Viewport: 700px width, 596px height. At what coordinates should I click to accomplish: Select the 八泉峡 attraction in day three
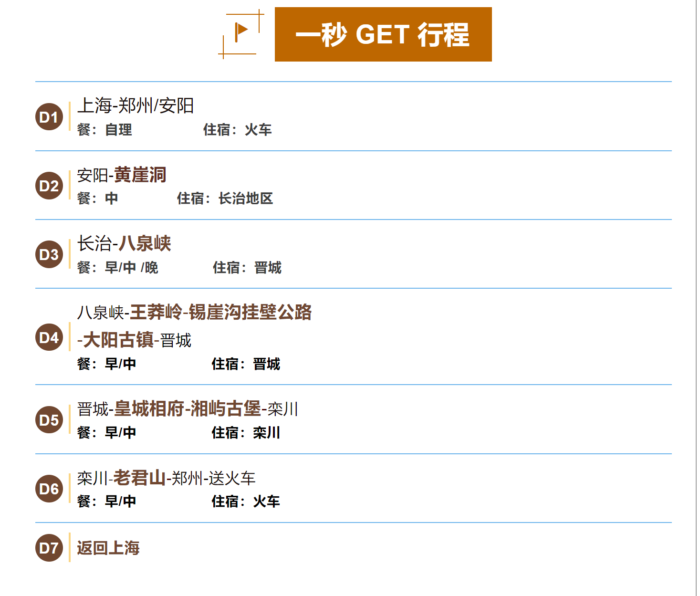click(x=145, y=243)
